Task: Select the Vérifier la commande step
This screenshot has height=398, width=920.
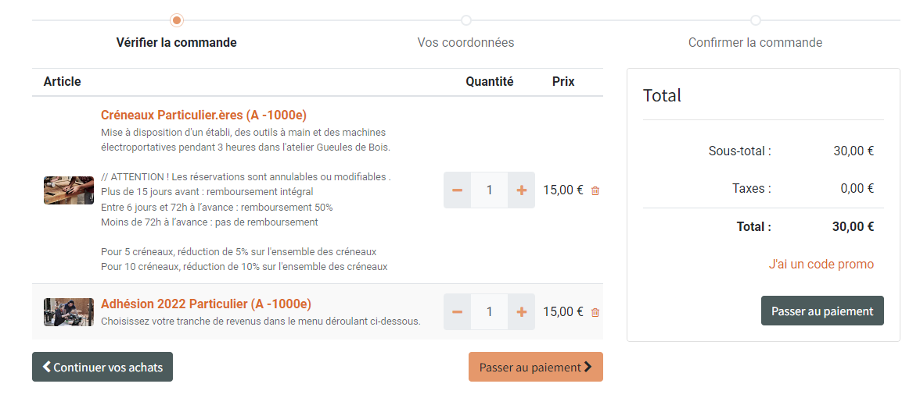Action: point(177,43)
